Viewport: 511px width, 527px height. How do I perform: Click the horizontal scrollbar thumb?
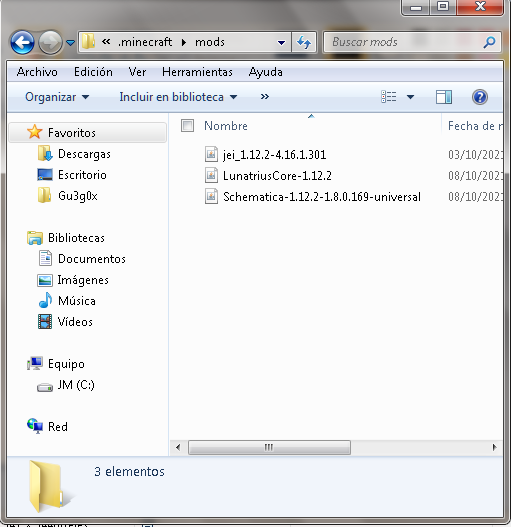point(269,447)
